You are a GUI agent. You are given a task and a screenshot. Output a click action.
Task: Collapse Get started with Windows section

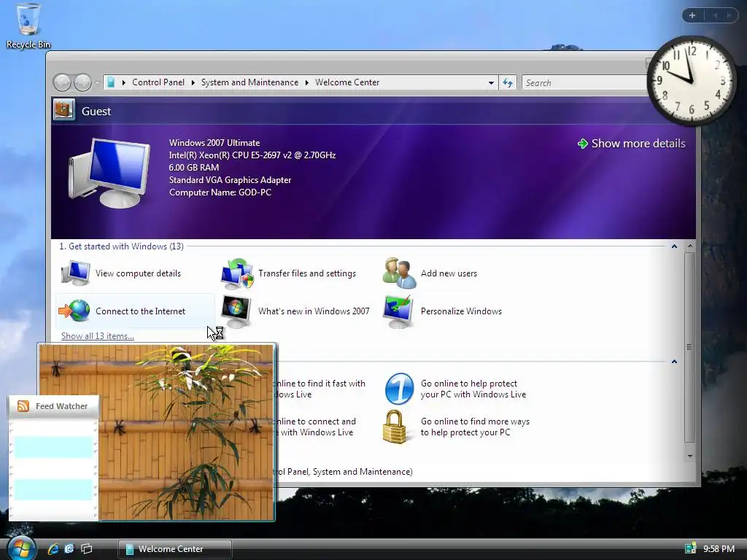coord(674,246)
